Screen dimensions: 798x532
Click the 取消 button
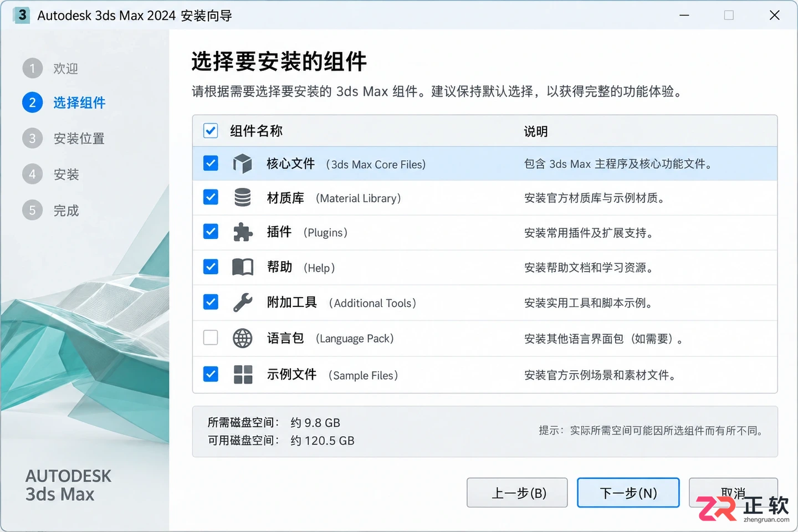click(x=733, y=493)
